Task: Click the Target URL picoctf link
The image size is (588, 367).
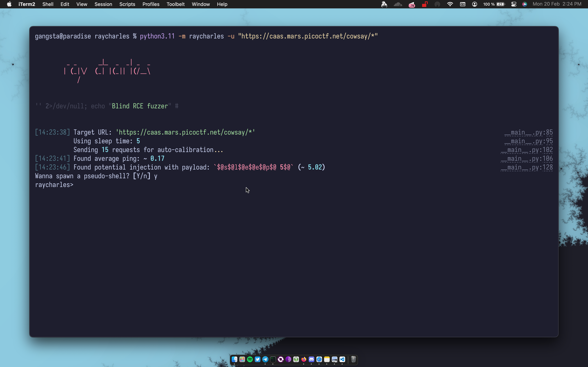Action: point(185,132)
